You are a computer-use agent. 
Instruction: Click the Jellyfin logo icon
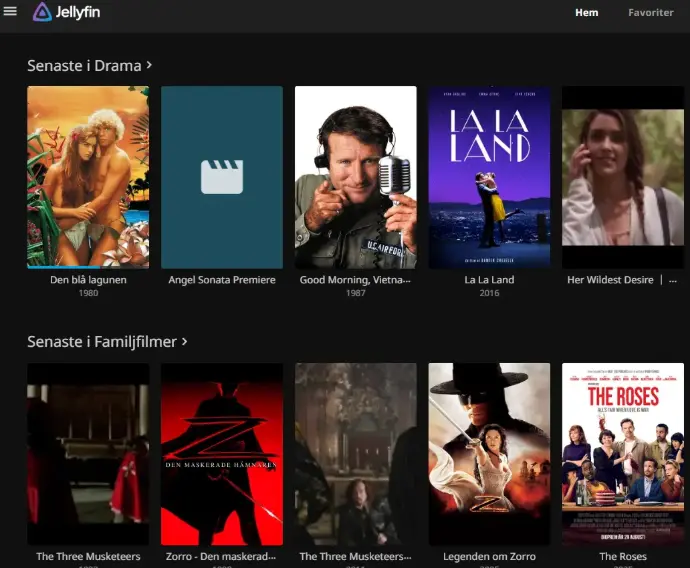pyautogui.click(x=42, y=12)
